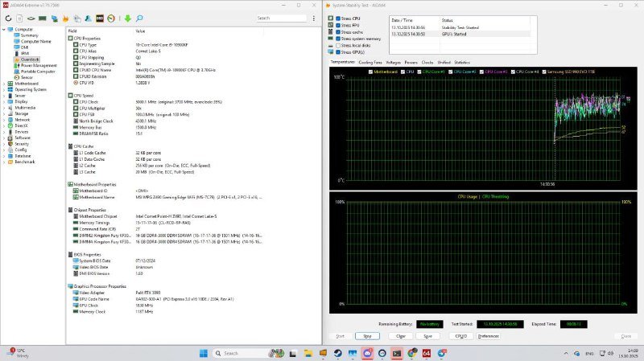The width and height of the screenshot is (644, 361).
Task: Toggle Motherboard temperature graph checkbox
Action: coord(370,72)
